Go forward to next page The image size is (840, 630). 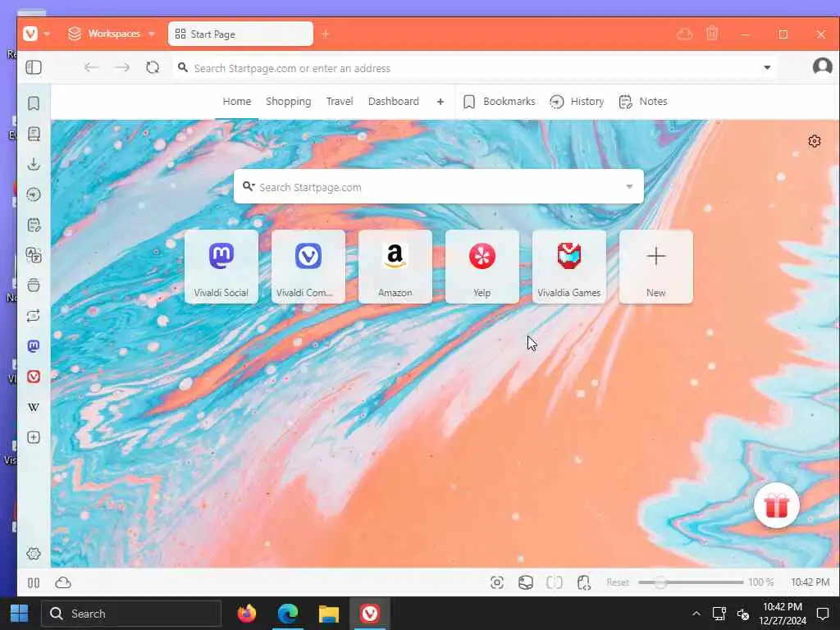122,67
